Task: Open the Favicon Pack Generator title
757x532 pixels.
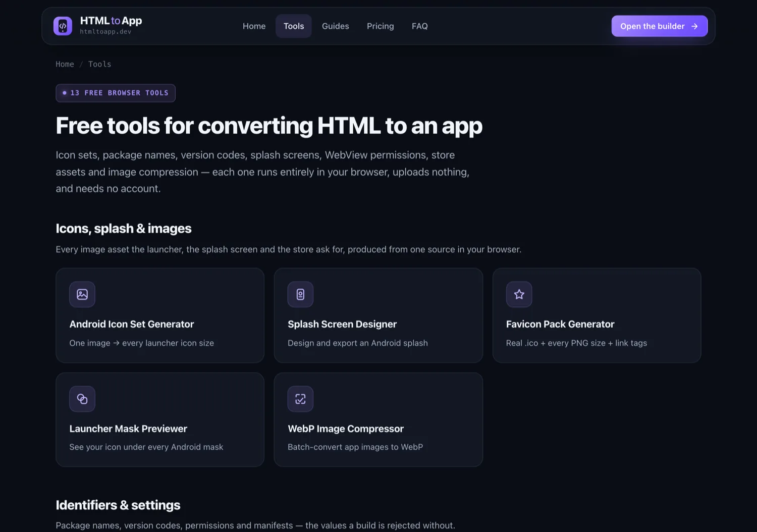Action: (x=560, y=324)
